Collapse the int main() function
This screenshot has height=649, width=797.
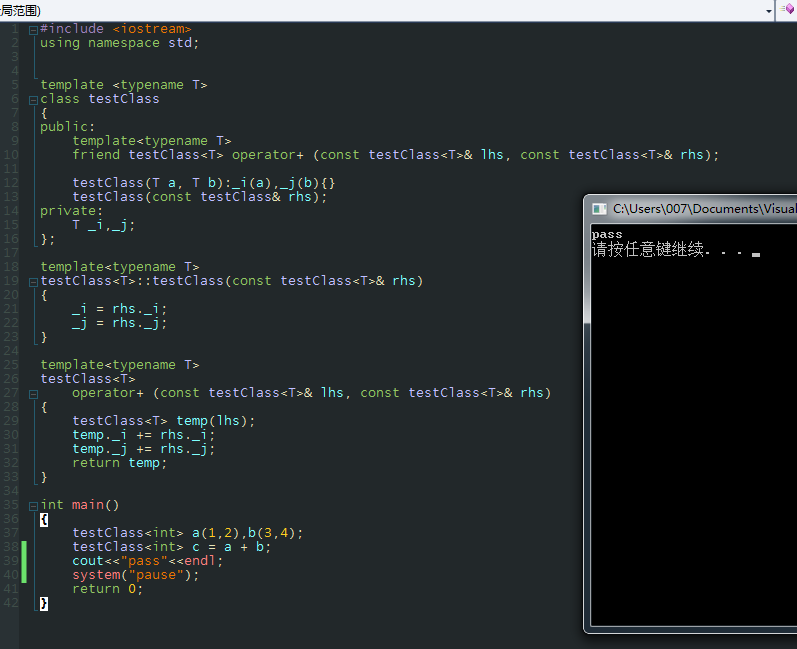tap(33, 506)
